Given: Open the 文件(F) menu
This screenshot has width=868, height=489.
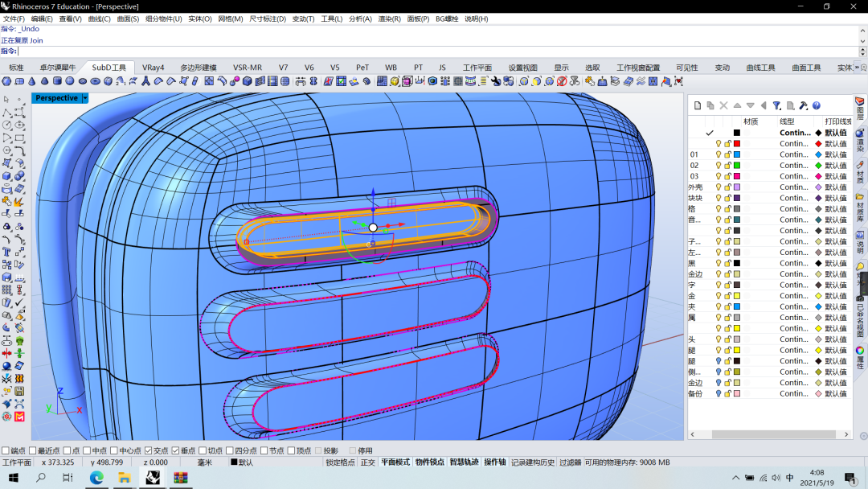Looking at the screenshot, I should (14, 18).
